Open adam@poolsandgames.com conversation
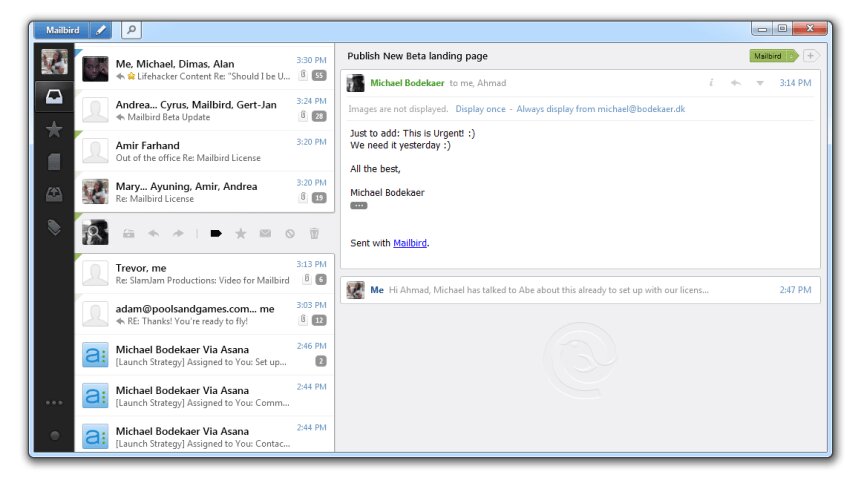This screenshot has width=864, height=489. coord(204,314)
